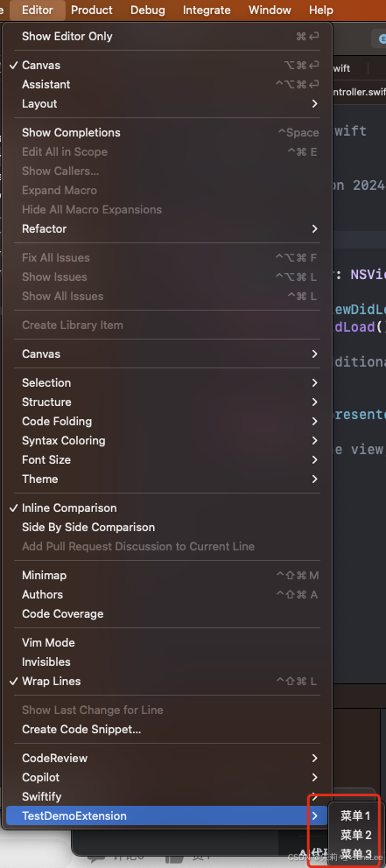Viewport: 386px width, 868px height.
Task: Toggle the Authors option
Action: tap(167, 595)
